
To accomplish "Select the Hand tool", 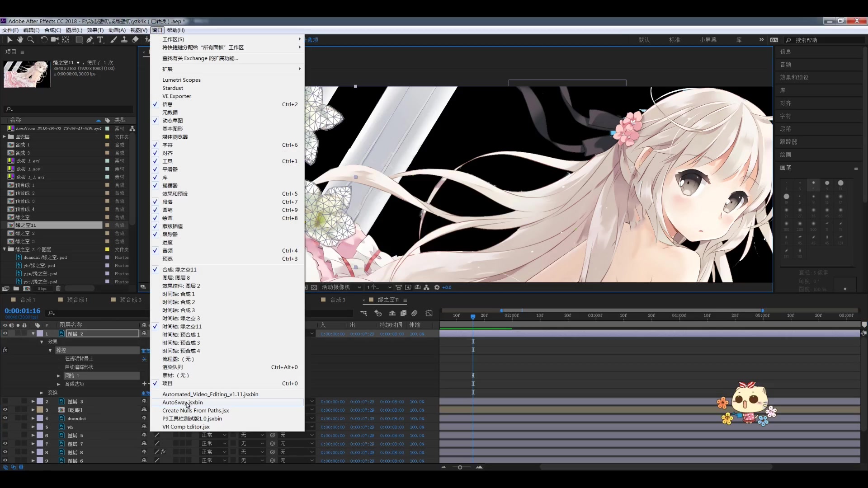I will click(x=20, y=40).
